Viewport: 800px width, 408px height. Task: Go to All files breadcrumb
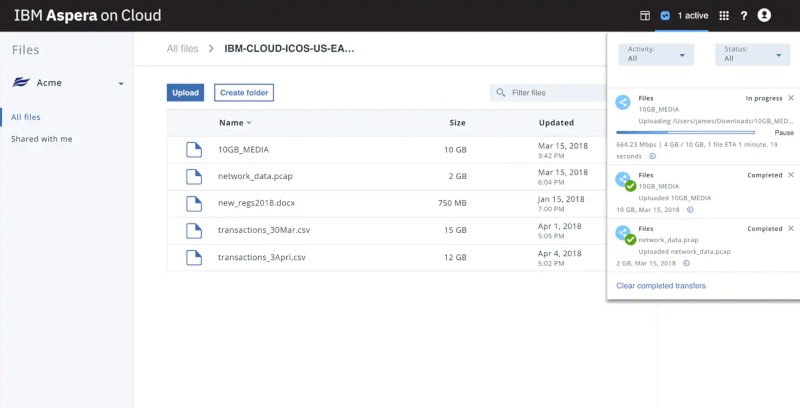[182, 48]
